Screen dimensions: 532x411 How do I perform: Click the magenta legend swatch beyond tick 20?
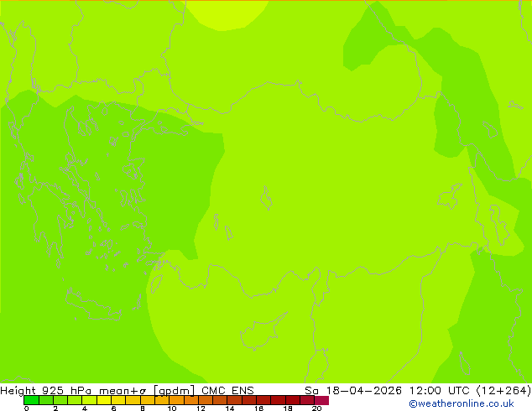[322, 400]
